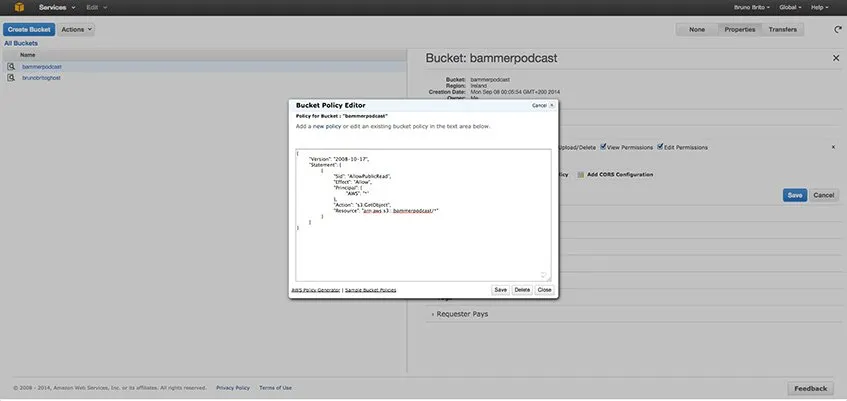847x401 pixels.
Task: Open the Bruno Brito account menu
Action: click(752, 8)
